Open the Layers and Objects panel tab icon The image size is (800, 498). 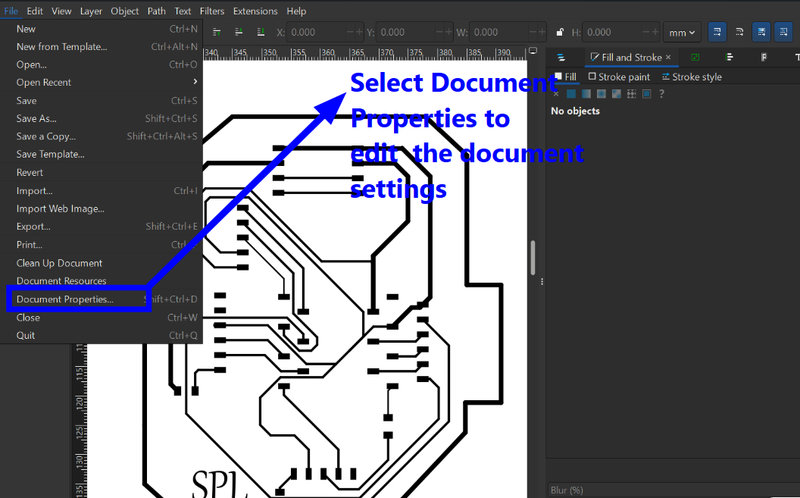561,57
